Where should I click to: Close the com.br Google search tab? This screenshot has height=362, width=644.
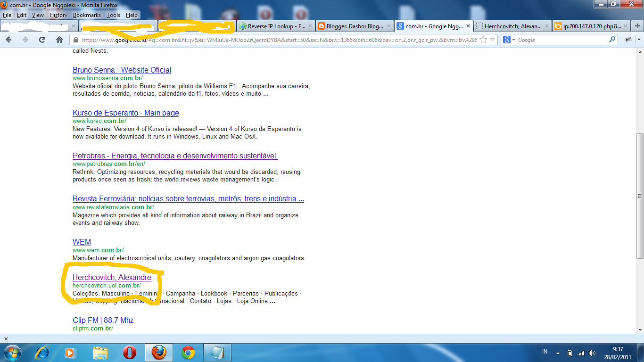click(468, 26)
